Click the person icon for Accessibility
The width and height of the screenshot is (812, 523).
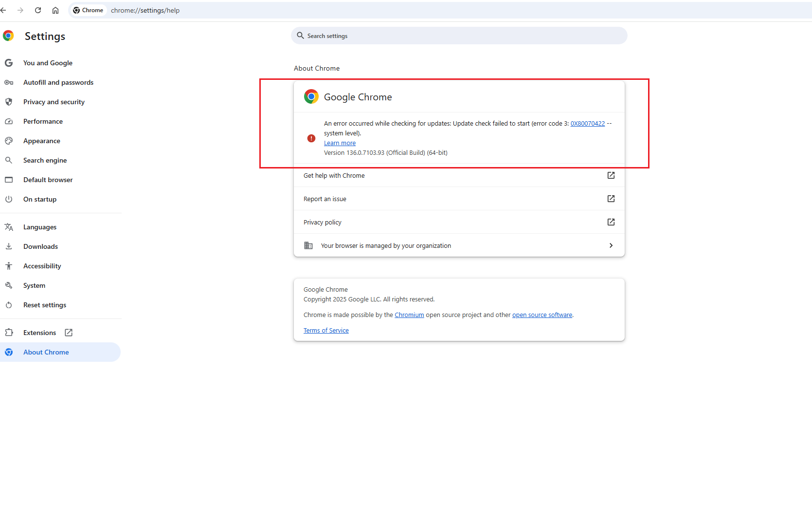[9, 266]
